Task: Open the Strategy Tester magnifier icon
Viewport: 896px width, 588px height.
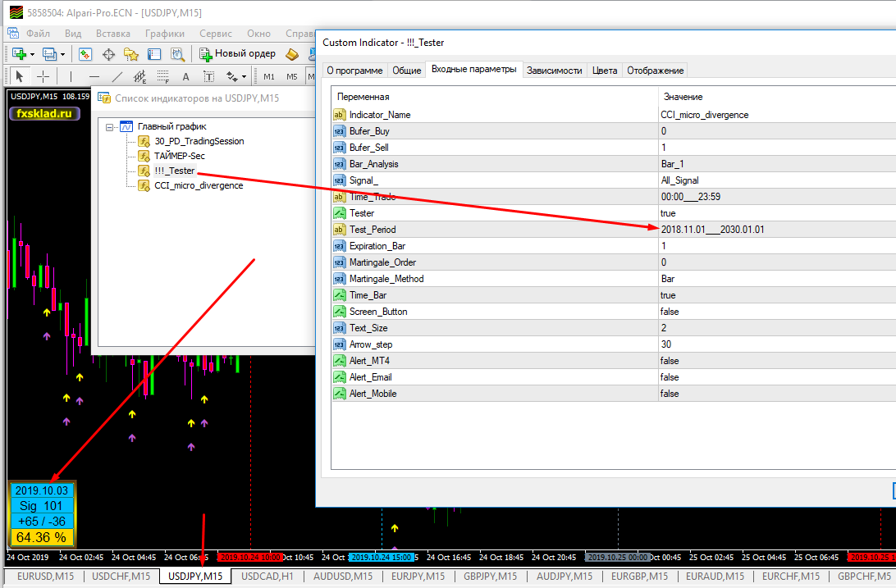Action: pyautogui.click(x=178, y=54)
